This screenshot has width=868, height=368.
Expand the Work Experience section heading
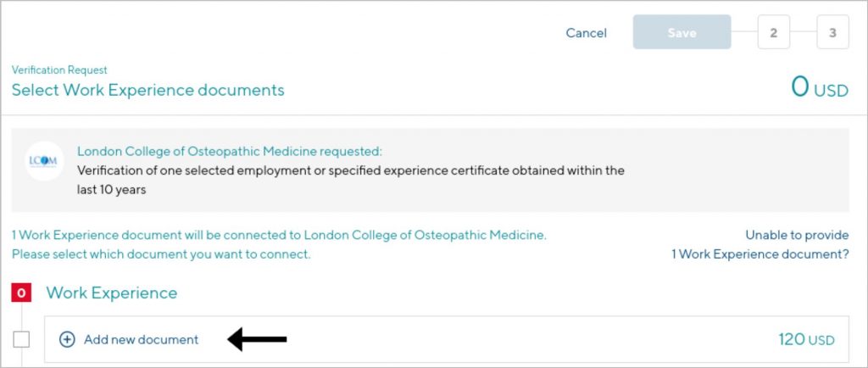[112, 293]
